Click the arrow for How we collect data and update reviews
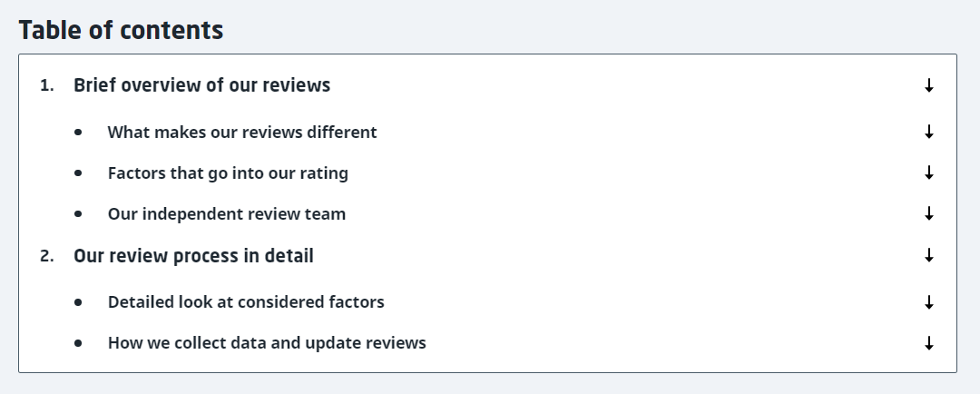Image resolution: width=980 pixels, height=394 pixels. (x=929, y=343)
